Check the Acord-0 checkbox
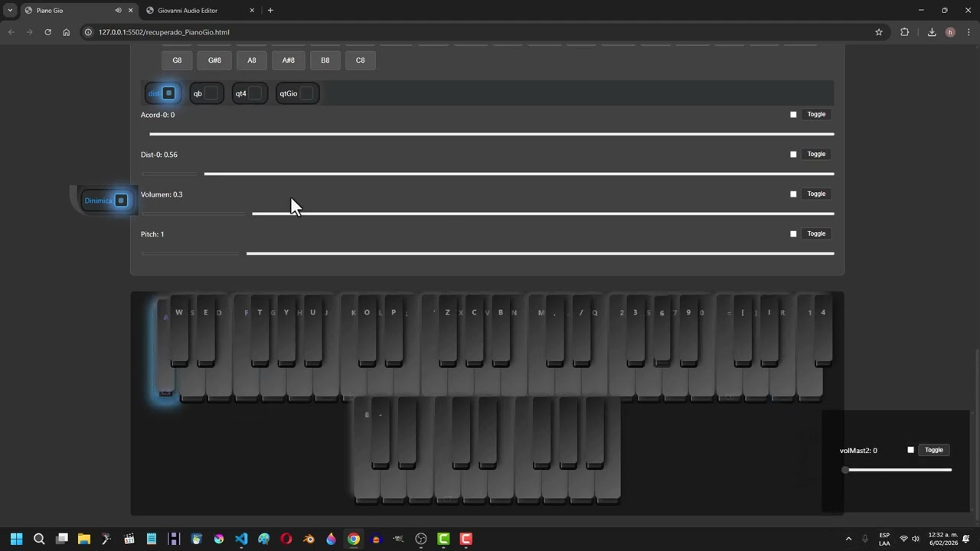The height and width of the screenshot is (551, 980). tap(793, 114)
